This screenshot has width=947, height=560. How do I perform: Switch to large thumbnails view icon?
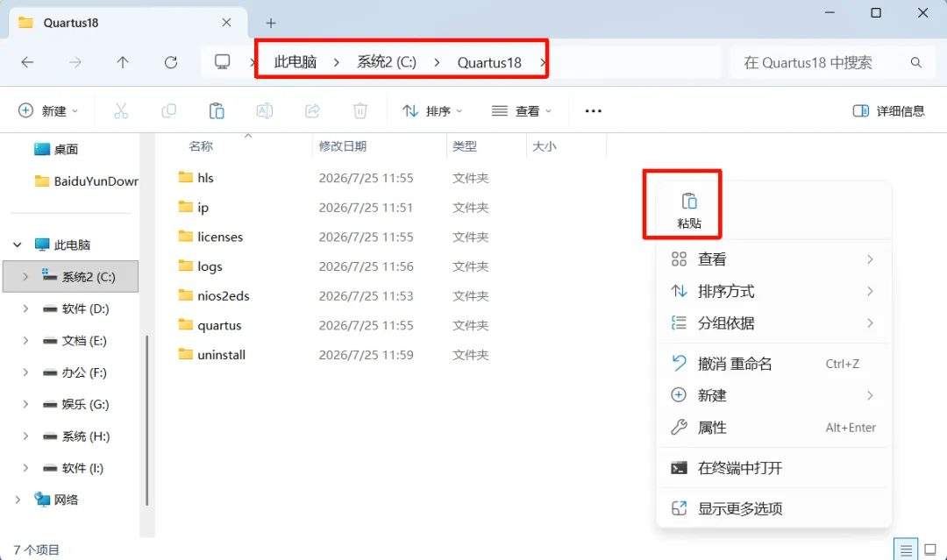[x=930, y=549]
